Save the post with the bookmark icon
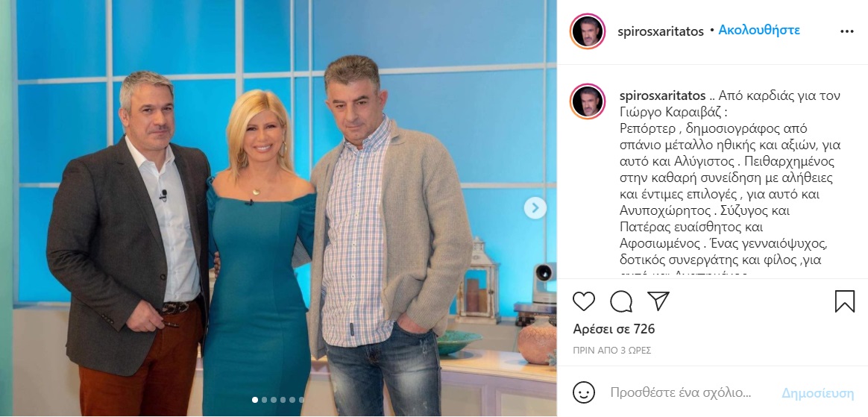 tap(845, 301)
